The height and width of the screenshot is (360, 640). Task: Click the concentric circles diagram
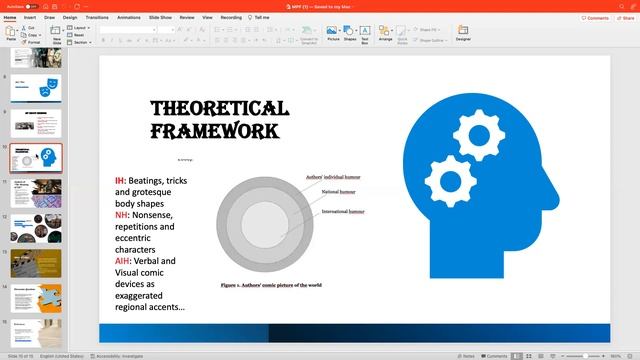pyautogui.click(x=265, y=224)
